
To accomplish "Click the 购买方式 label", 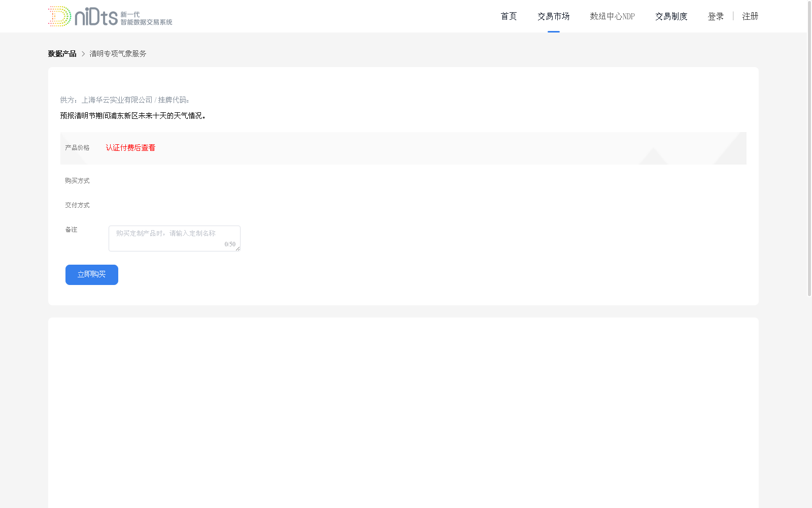I will point(77,181).
